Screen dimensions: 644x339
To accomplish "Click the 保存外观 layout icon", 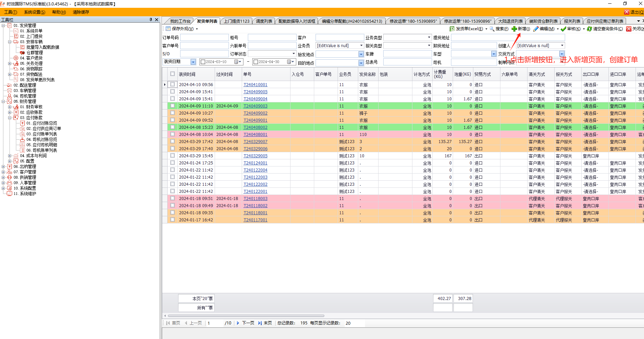I will [168, 29].
